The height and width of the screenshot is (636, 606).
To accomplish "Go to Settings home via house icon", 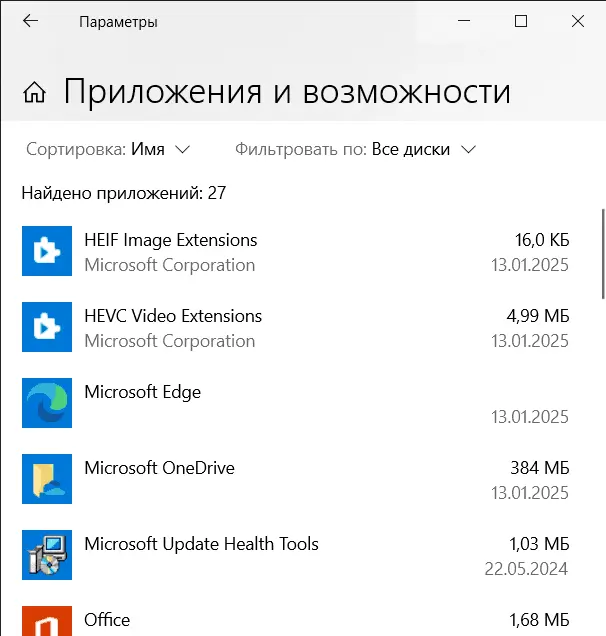I will [35, 94].
